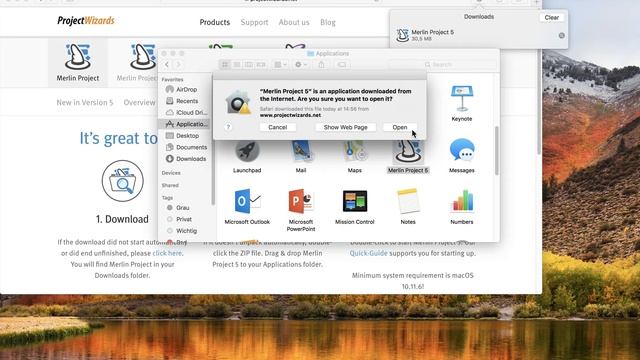The image size is (640, 360).
Task: Open the Finder arrange-by dropdown
Action: coord(280,64)
